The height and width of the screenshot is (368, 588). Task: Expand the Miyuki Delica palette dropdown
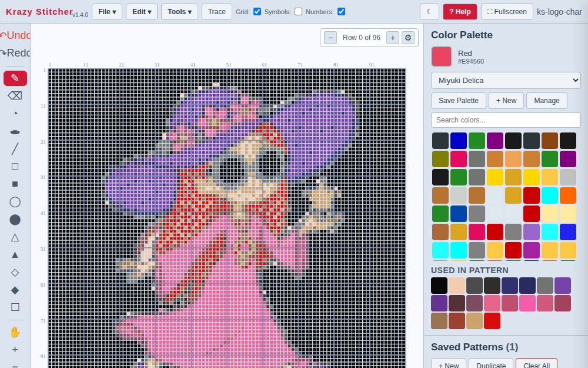click(506, 80)
